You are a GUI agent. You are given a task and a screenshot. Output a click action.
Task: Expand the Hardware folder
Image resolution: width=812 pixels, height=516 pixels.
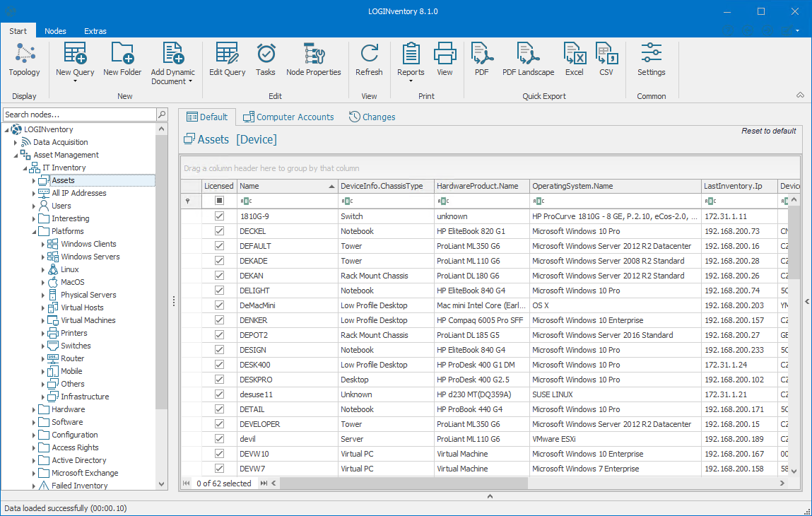pos(34,409)
